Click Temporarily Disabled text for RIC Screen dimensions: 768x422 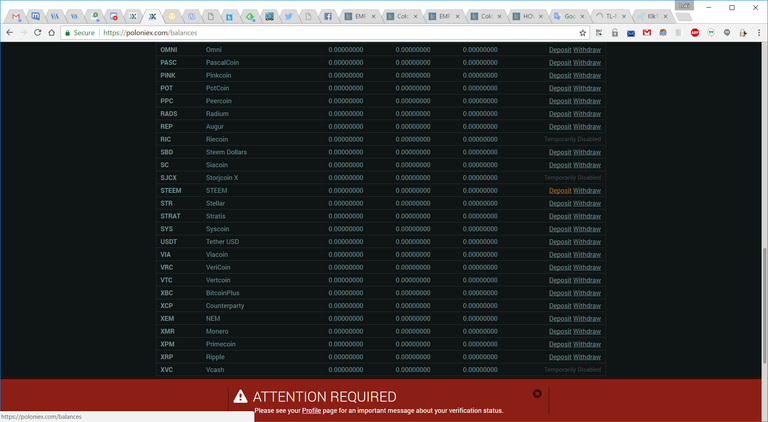click(x=572, y=140)
